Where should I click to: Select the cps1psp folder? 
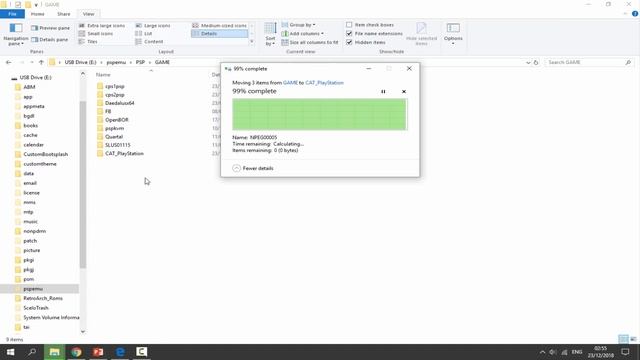point(115,87)
